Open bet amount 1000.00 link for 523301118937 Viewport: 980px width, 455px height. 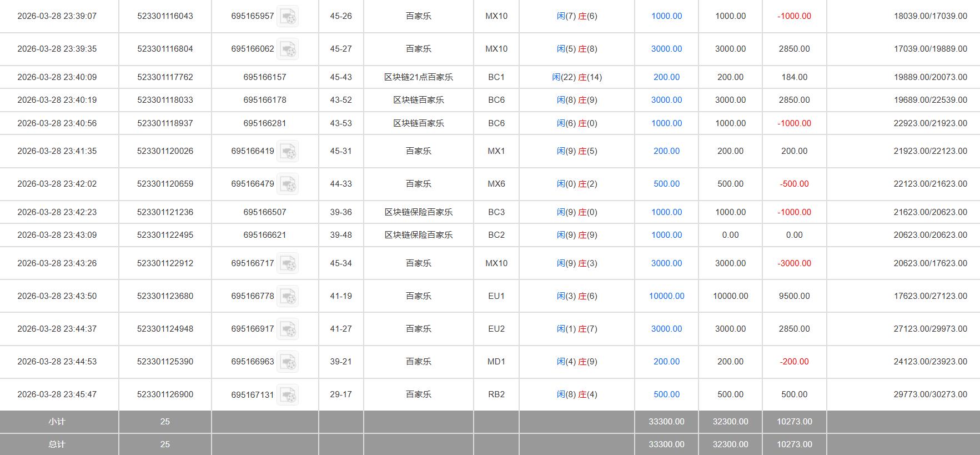click(x=666, y=123)
